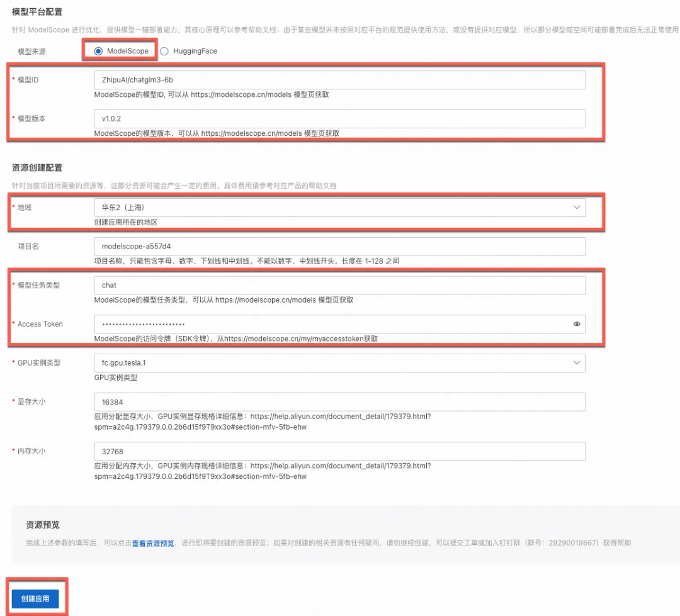Click the 内存大小 field with 32768
This screenshot has width=680, height=616.
pos(339,451)
